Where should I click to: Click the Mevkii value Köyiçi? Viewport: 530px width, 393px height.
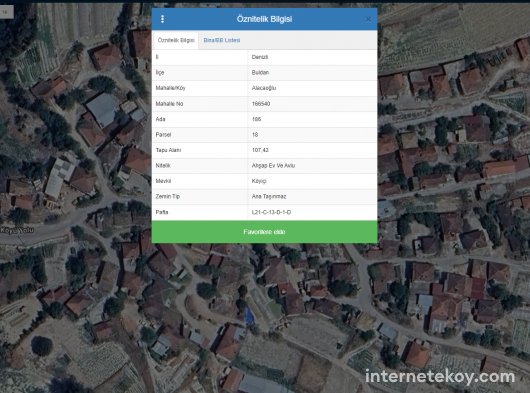click(259, 181)
